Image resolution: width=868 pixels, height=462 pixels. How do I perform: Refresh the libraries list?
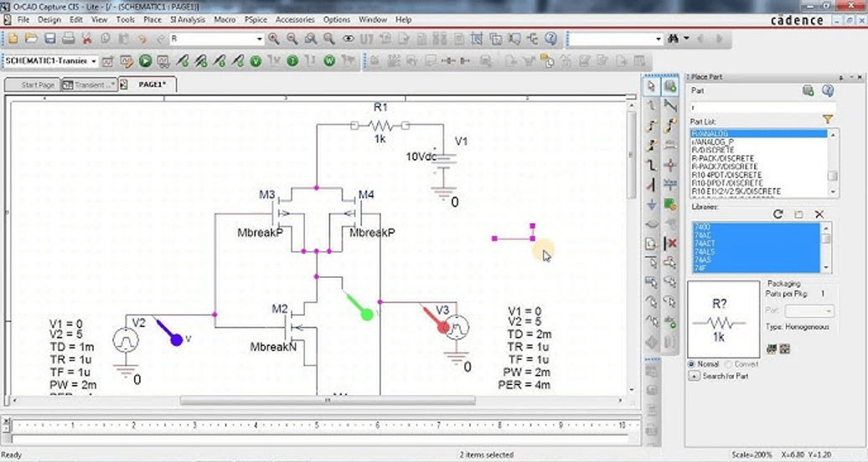(778, 214)
